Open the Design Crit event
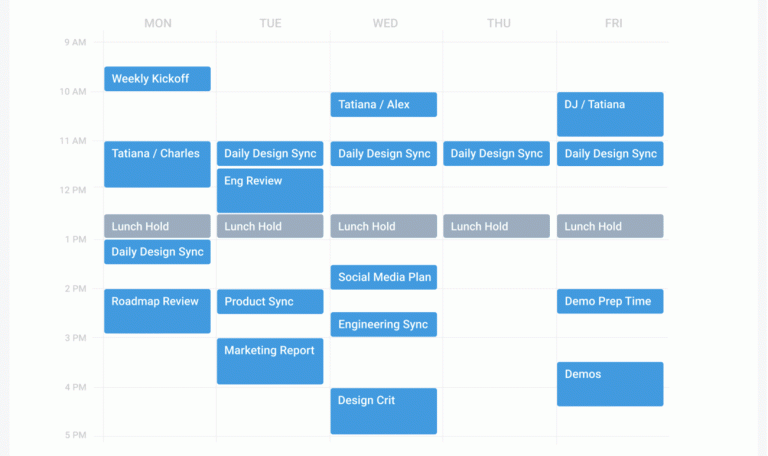 point(384,411)
